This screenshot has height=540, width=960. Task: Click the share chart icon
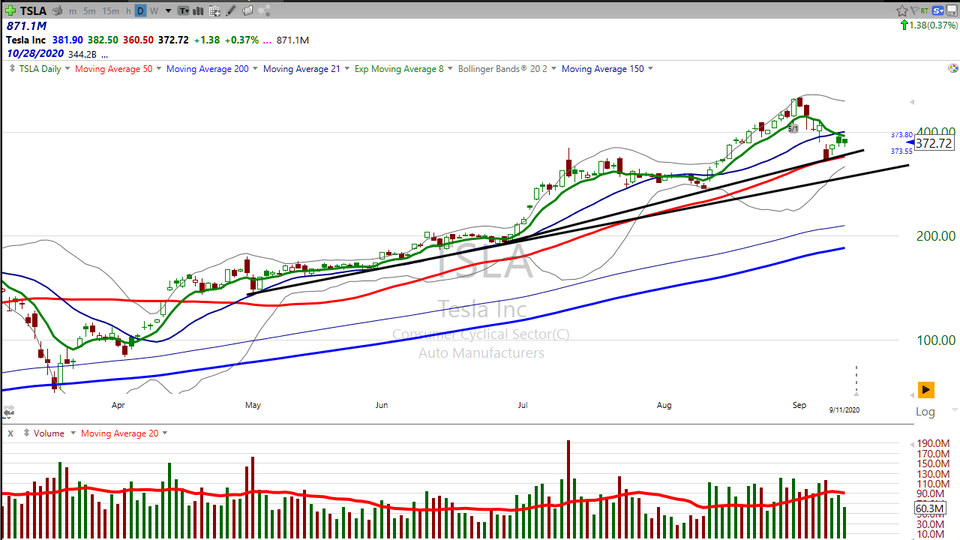tap(264, 11)
